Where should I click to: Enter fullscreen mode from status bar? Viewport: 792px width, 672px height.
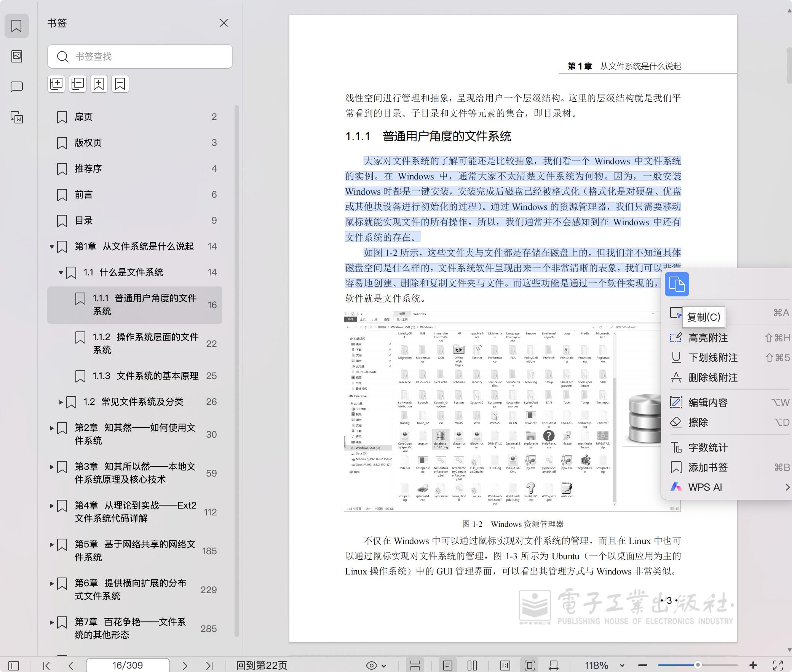point(778,666)
